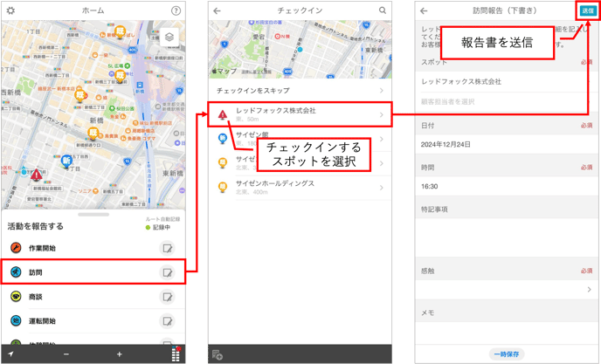Go back from チェックイン screen
This screenshot has height=364, width=601.
point(217,10)
